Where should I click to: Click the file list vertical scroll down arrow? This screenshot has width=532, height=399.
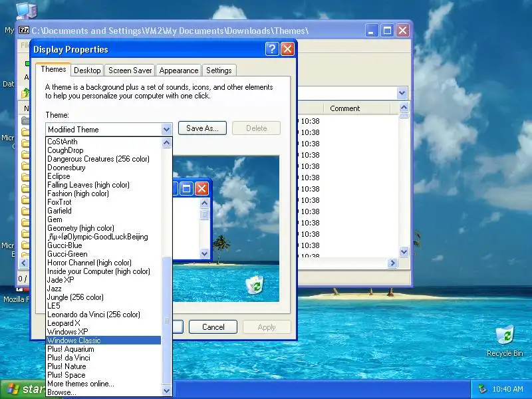(404, 252)
